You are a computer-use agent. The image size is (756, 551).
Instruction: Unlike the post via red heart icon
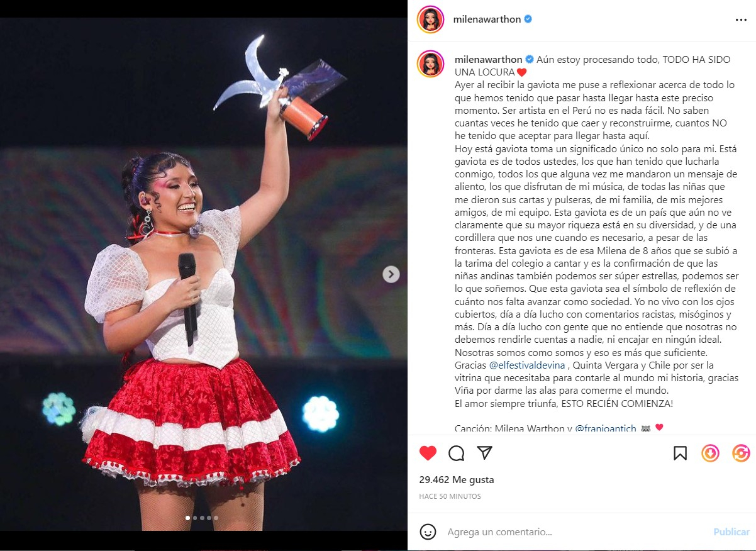tap(428, 453)
